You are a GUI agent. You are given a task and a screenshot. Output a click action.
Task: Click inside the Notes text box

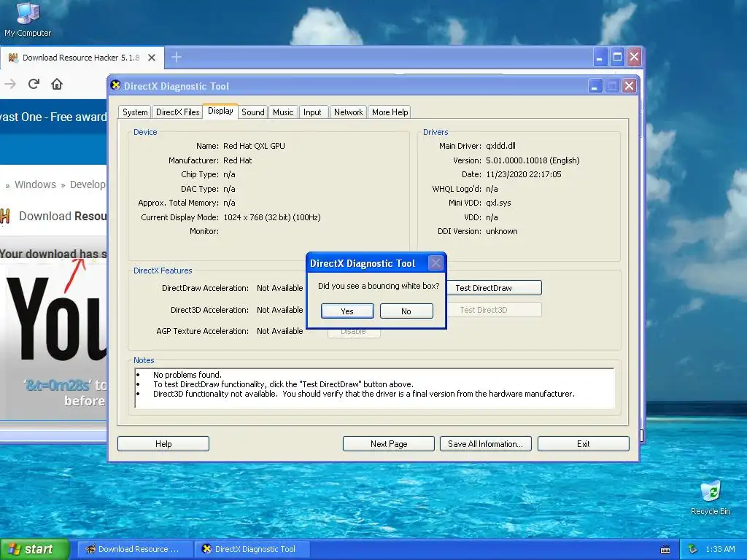click(x=374, y=388)
